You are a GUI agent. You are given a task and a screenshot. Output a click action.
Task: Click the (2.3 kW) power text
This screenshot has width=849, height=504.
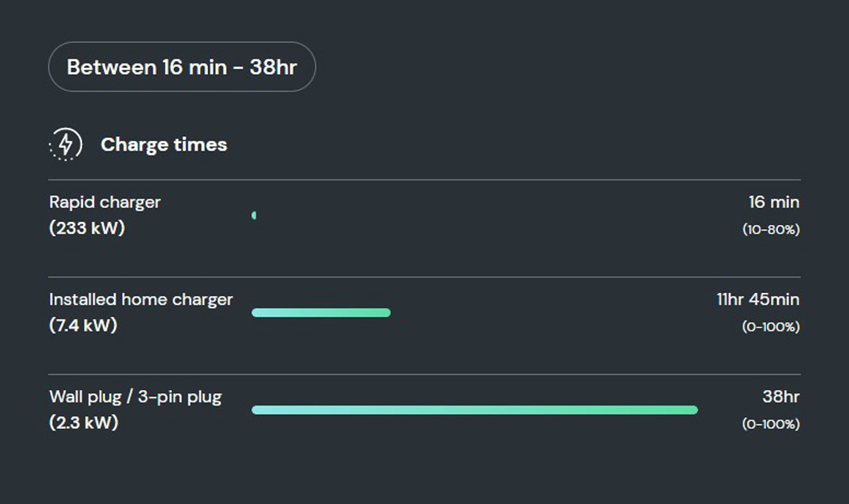[x=84, y=424]
